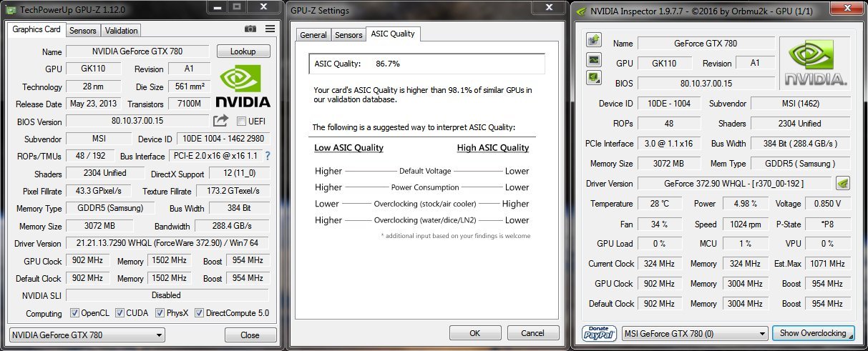868x351 pixels.
Task: Open the Validation tab
Action: coord(121,31)
